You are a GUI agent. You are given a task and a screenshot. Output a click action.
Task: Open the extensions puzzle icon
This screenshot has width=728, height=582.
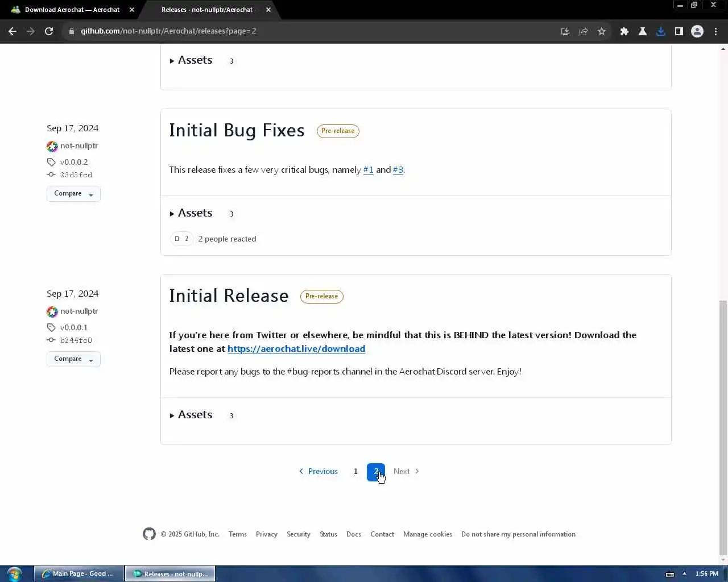(624, 31)
